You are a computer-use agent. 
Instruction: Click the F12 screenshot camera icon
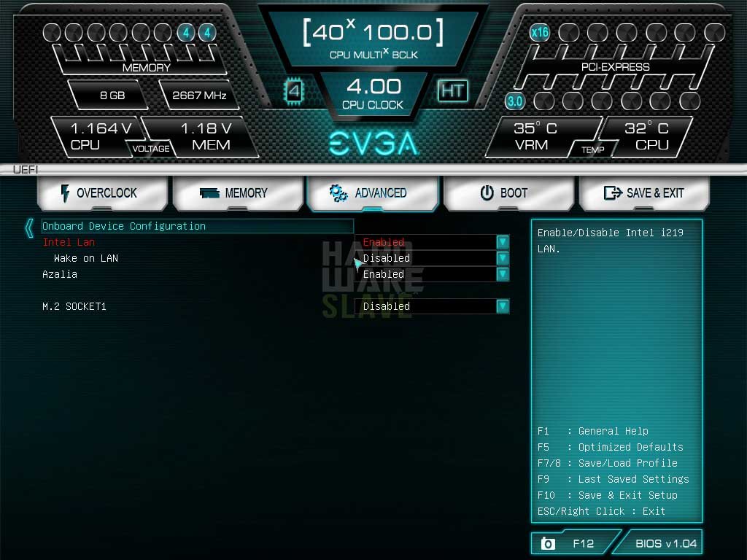point(548,543)
